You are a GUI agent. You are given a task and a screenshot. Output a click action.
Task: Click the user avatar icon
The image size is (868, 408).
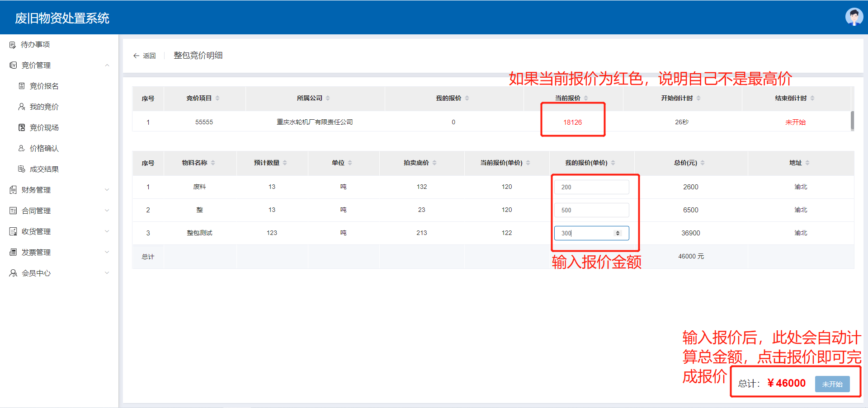[854, 17]
